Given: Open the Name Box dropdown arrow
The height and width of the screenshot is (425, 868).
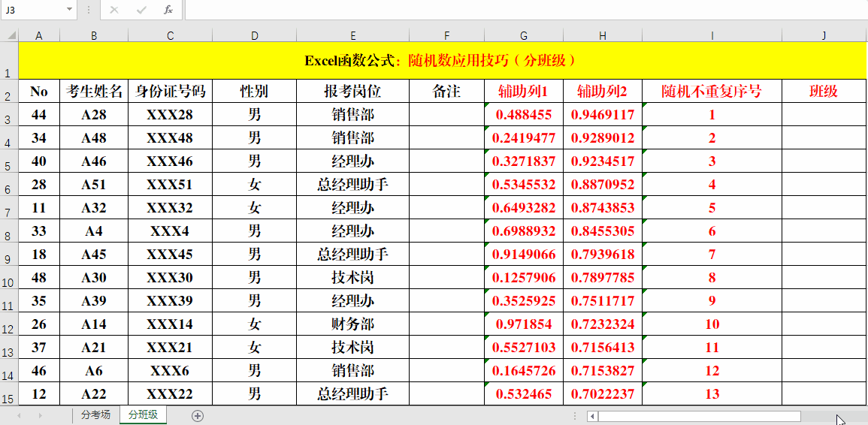Looking at the screenshot, I should pos(69,10).
